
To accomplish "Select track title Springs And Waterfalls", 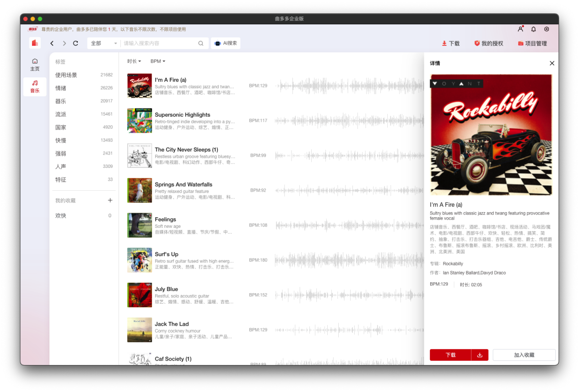I will 184,184.
